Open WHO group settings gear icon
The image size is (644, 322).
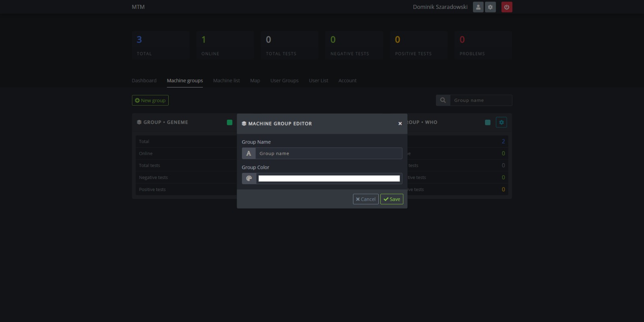501,123
